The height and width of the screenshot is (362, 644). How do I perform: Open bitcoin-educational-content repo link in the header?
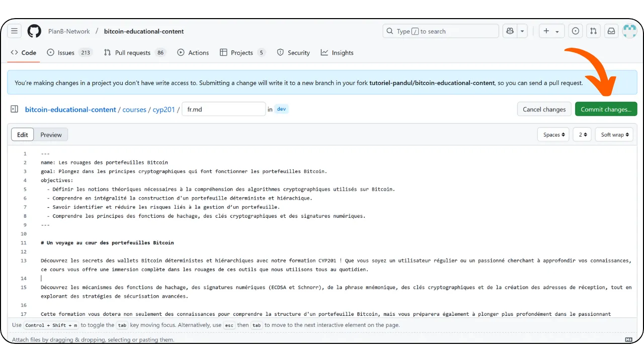click(x=144, y=31)
